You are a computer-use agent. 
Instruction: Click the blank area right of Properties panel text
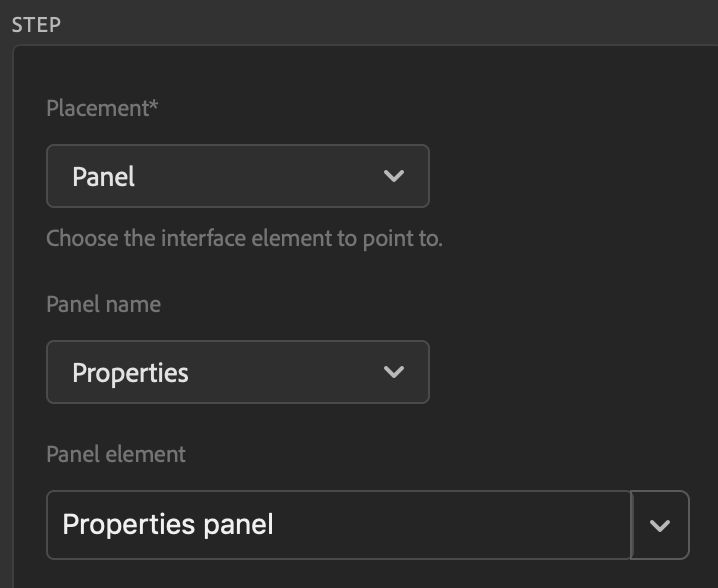pyautogui.click(x=450, y=524)
